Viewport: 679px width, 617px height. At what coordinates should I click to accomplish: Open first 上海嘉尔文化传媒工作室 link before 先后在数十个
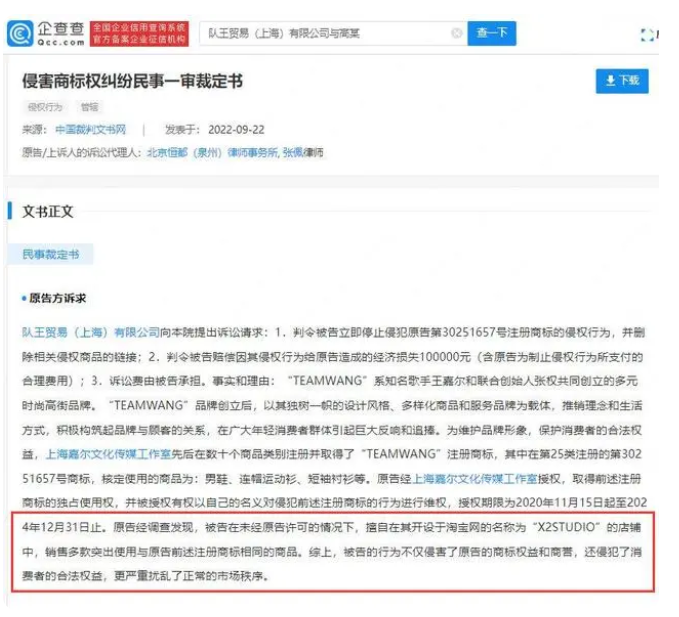(109, 454)
